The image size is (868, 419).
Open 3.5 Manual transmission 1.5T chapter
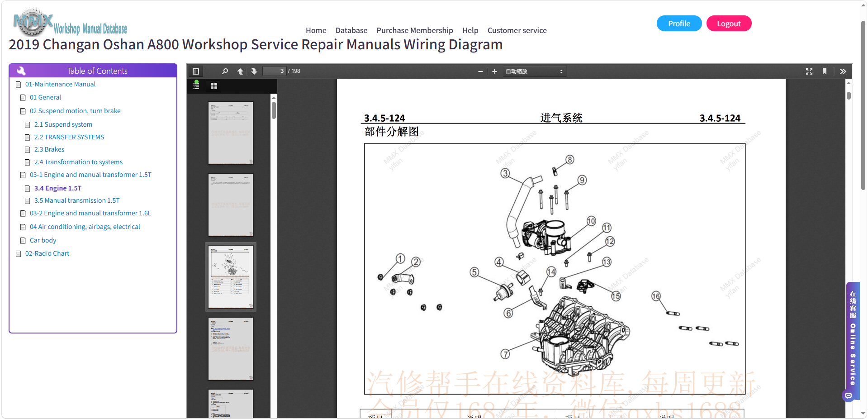click(77, 200)
